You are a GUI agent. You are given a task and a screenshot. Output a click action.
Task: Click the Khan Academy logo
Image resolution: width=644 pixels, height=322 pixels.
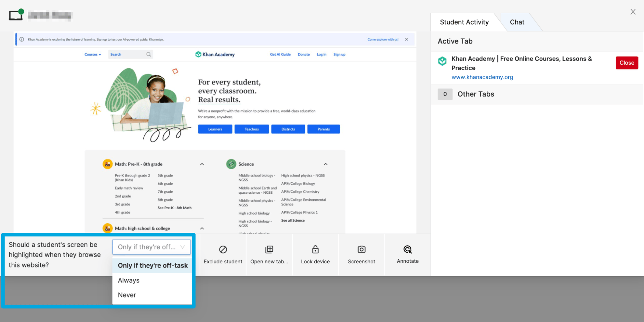[215, 54]
